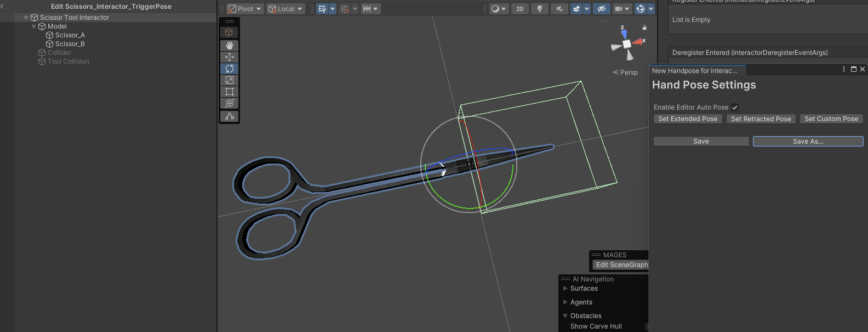Click the orientation gizmo X axis cone
The height and width of the screenshot is (332, 868).
pos(638,42)
